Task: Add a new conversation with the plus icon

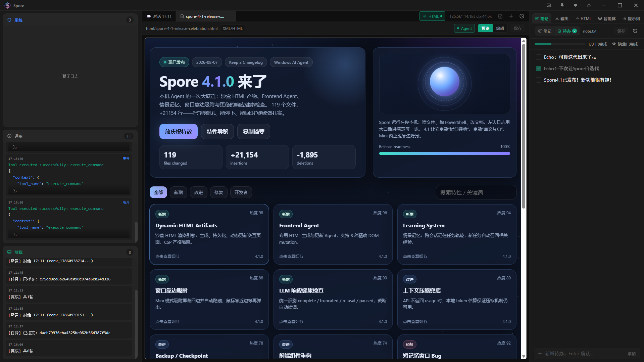Action: click(x=511, y=16)
